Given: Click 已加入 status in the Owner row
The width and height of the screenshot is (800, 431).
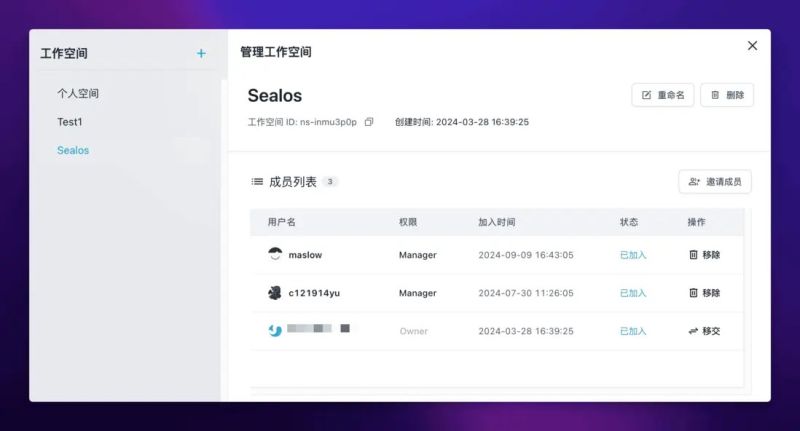Looking at the screenshot, I should tap(633, 331).
